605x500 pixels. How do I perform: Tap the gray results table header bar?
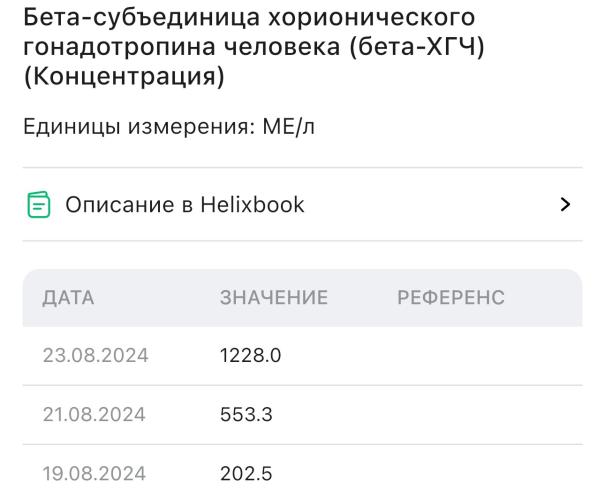302,298
